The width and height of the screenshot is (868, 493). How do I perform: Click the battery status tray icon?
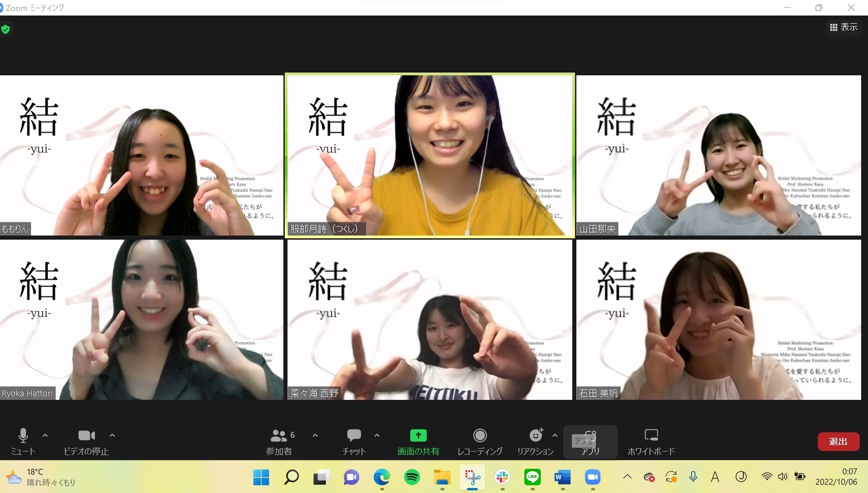(x=800, y=477)
